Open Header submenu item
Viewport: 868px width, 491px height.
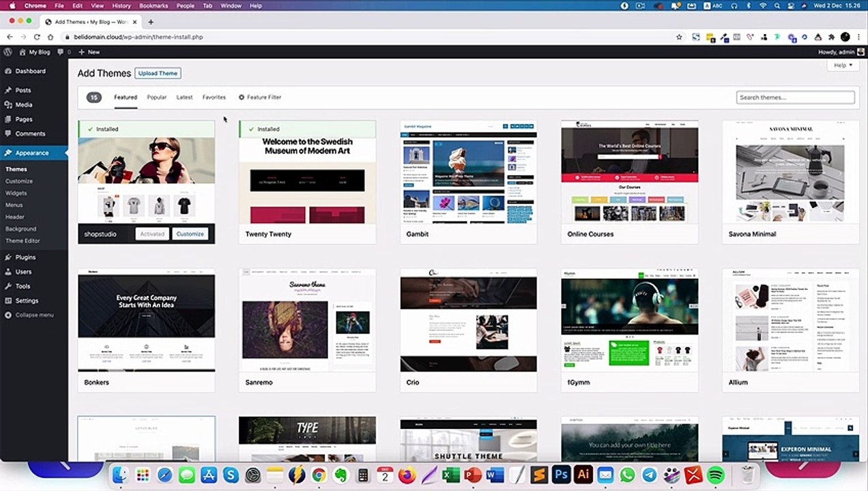click(15, 217)
